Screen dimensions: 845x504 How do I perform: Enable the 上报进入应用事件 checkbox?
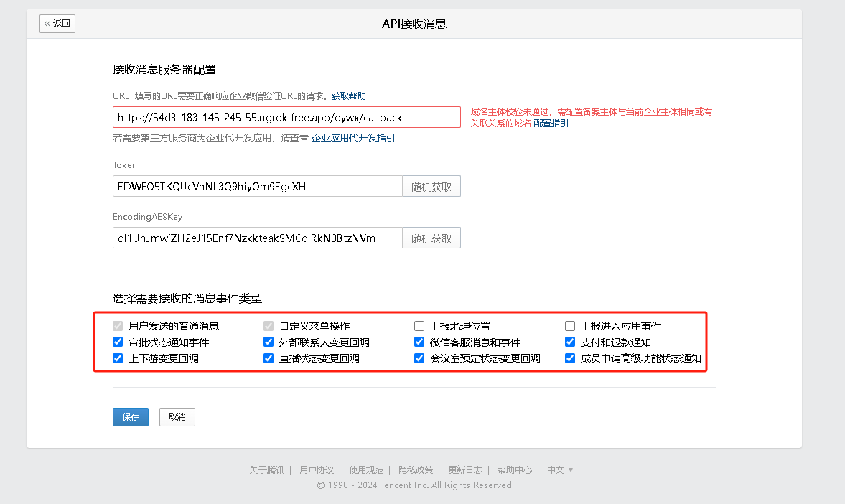click(570, 325)
